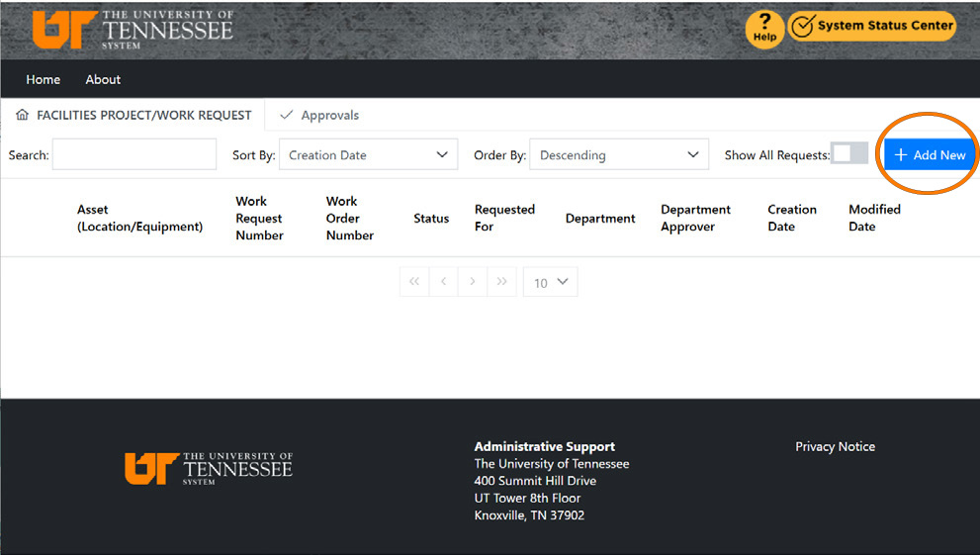Go to previous page with left chevron
The height and width of the screenshot is (555, 980).
click(x=444, y=282)
